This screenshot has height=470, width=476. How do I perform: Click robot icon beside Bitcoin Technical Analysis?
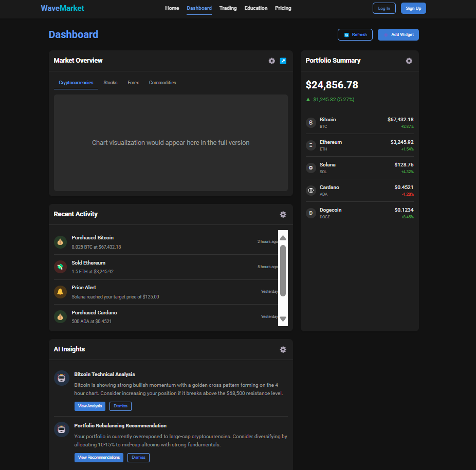click(62, 378)
